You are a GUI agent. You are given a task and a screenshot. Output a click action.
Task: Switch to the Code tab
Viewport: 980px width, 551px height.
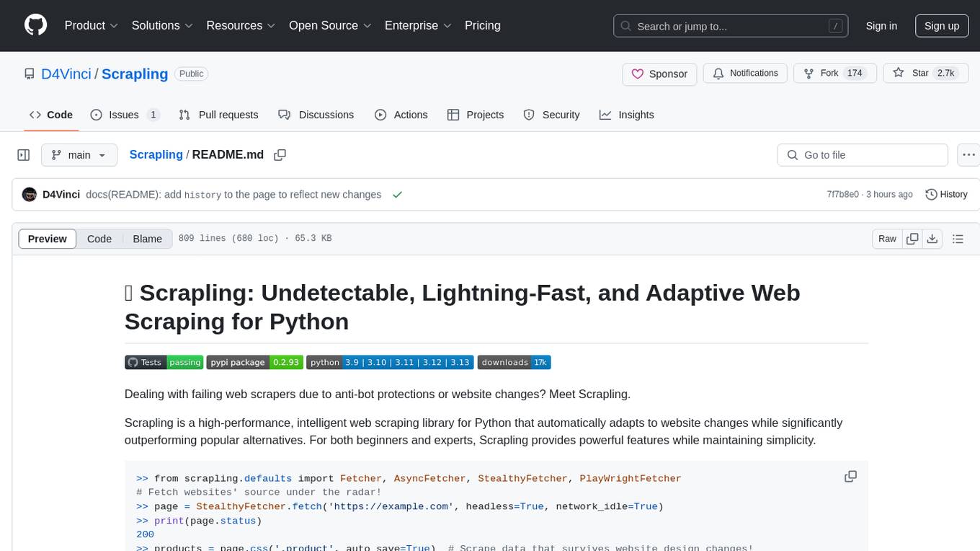pyautogui.click(x=51, y=115)
